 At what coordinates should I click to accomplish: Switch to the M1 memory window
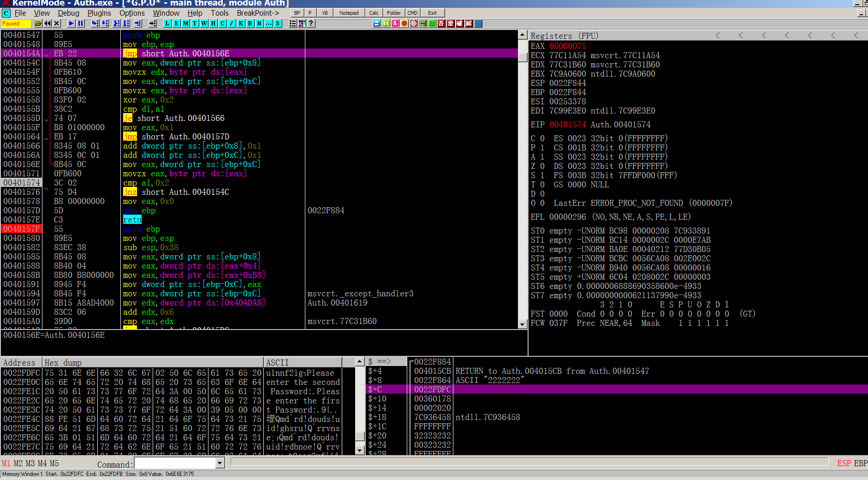(x=6, y=463)
